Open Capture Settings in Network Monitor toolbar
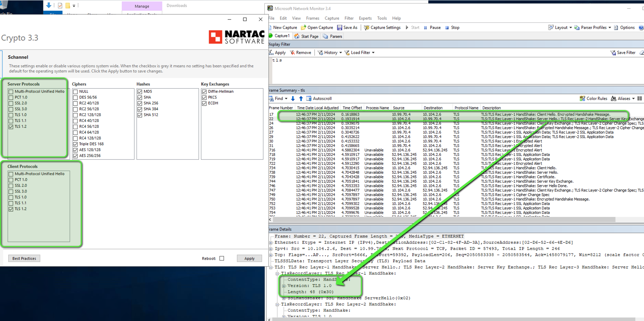The image size is (644, 321). coord(382,27)
